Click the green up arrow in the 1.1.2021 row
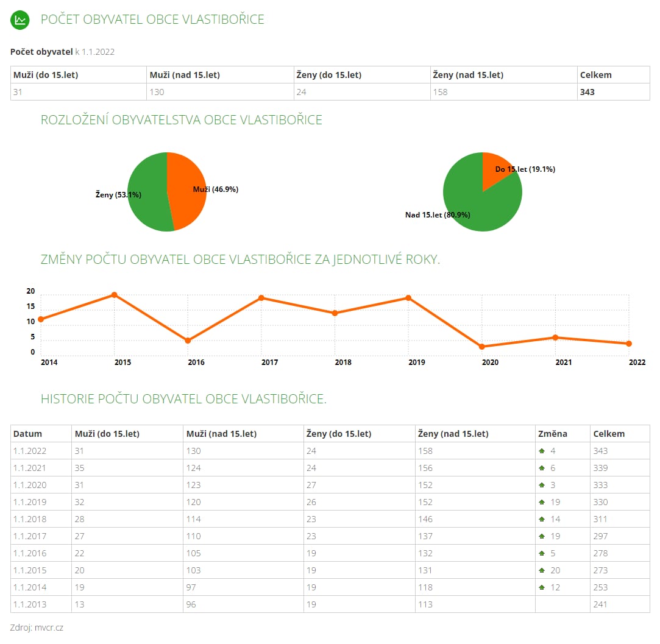The image size is (660, 644). [x=542, y=468]
